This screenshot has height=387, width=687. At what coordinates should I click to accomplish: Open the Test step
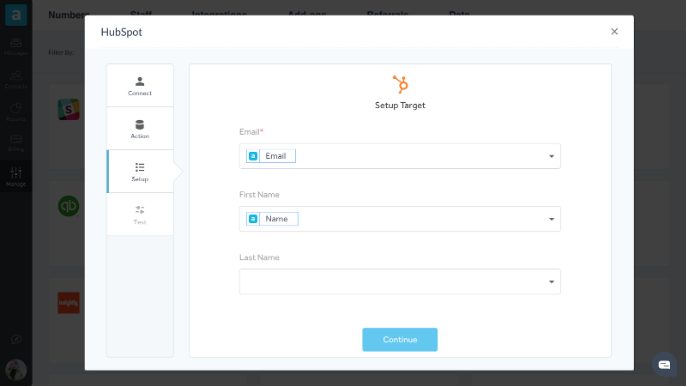point(140,214)
